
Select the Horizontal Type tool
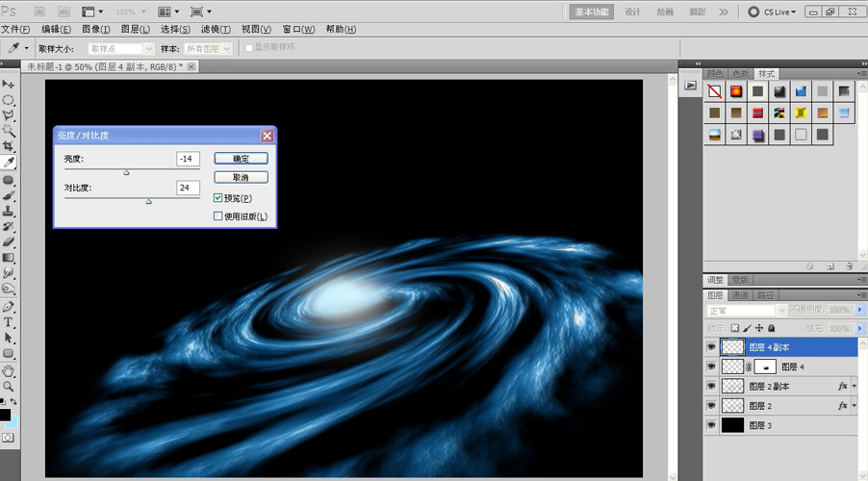click(x=9, y=322)
